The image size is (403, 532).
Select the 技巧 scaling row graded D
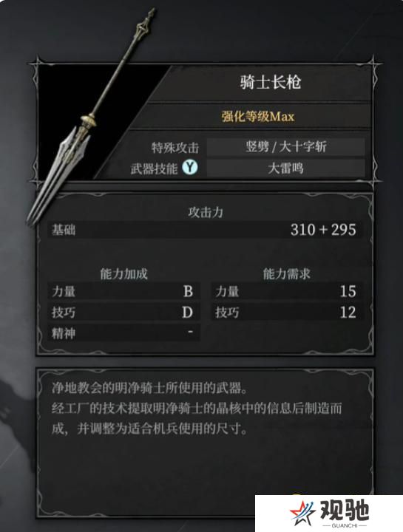pyautogui.click(x=123, y=312)
